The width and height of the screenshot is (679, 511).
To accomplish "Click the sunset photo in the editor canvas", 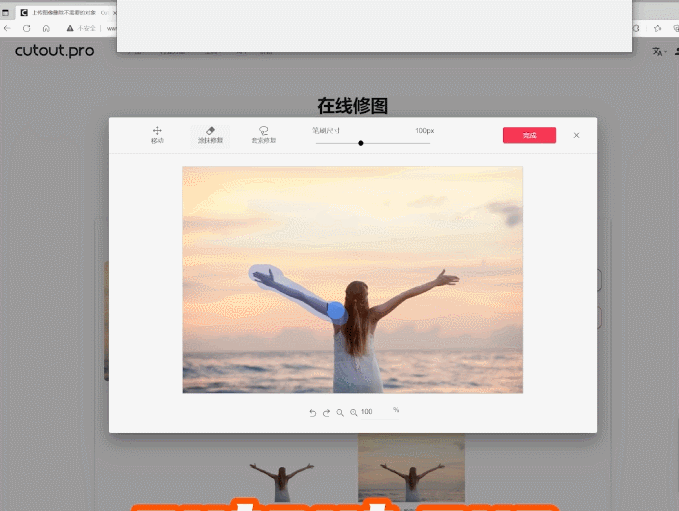I will (x=352, y=280).
